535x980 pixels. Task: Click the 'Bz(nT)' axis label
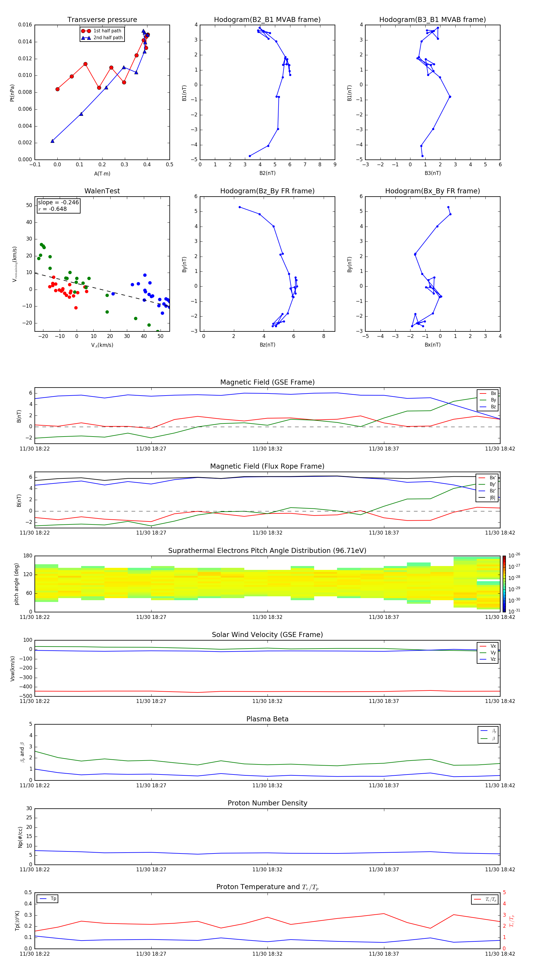267,345
